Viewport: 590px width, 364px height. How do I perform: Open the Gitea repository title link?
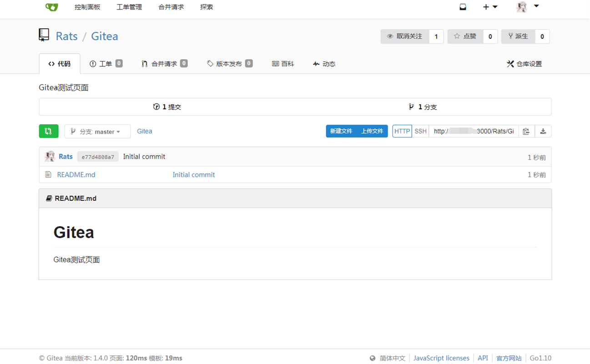pyautogui.click(x=105, y=36)
